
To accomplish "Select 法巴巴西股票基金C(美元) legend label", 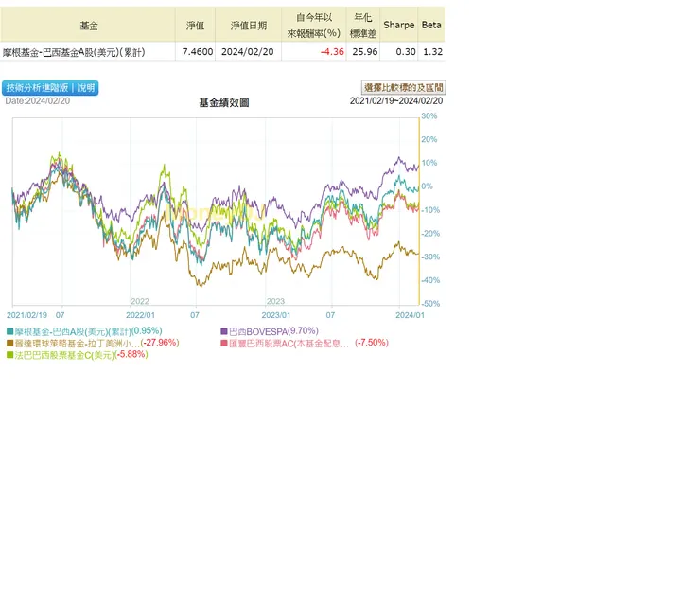I will click(x=64, y=355).
